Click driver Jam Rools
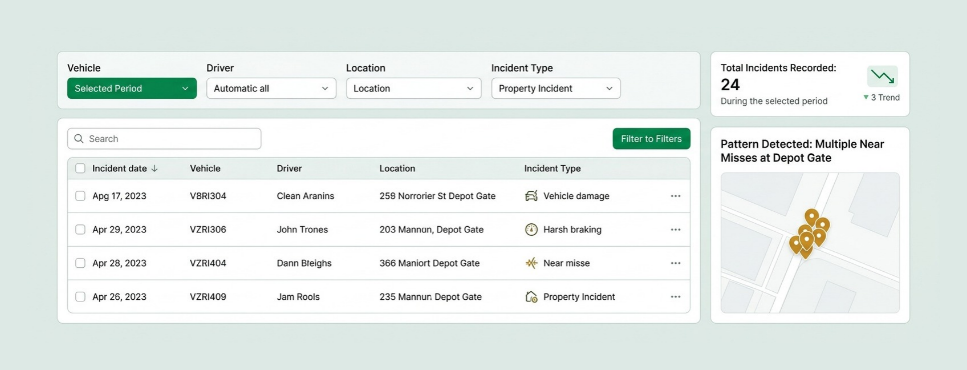The height and width of the screenshot is (370, 967). click(298, 297)
